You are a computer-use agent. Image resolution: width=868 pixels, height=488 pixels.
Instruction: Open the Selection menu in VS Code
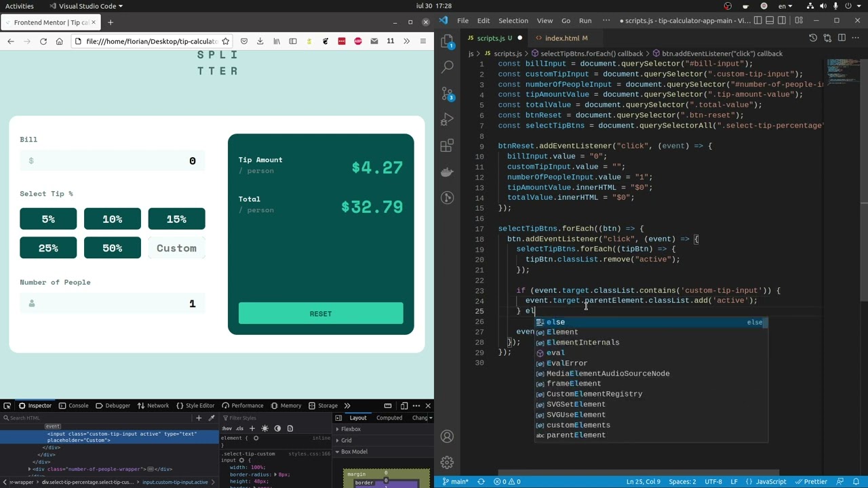(x=513, y=21)
